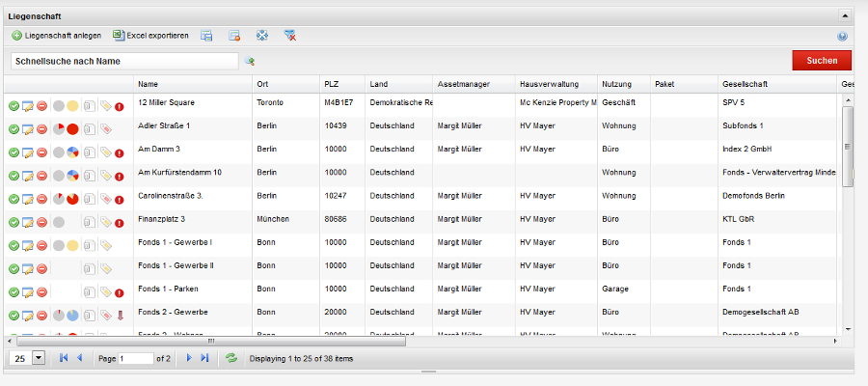Click solid red circle indicator for Adler Straße 1
Viewport: 868px width, 386px height.
coord(72,129)
